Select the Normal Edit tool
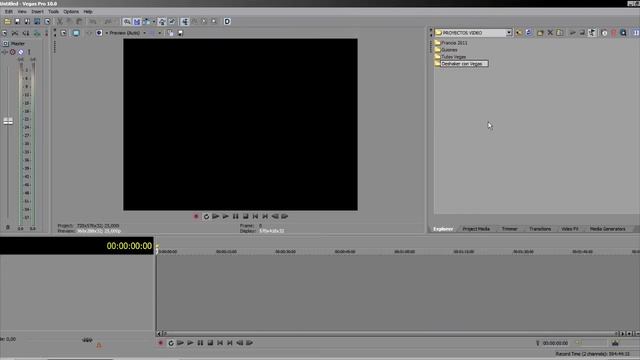Image resolution: width=640 pixels, height=360 pixels. 185,21
